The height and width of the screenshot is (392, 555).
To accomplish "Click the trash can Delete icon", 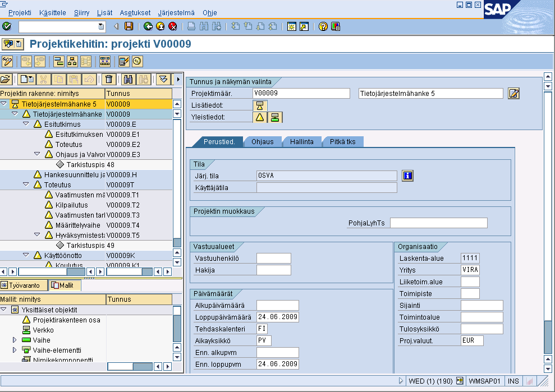I will (x=109, y=79).
